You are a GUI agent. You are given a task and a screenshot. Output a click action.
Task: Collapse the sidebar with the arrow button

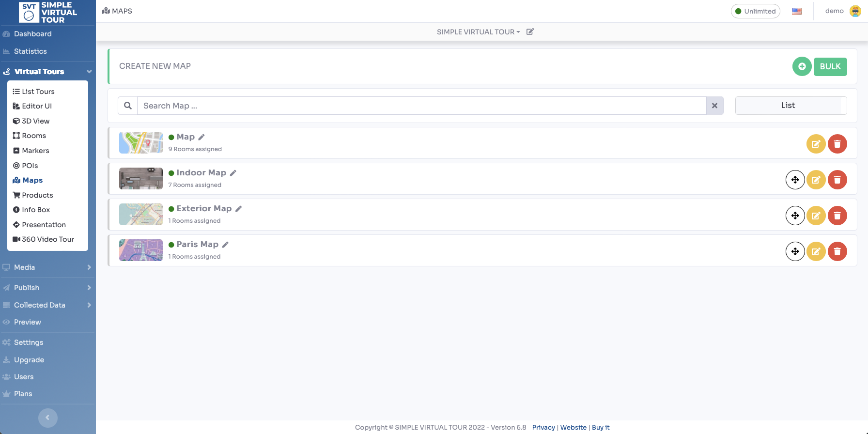(47, 418)
